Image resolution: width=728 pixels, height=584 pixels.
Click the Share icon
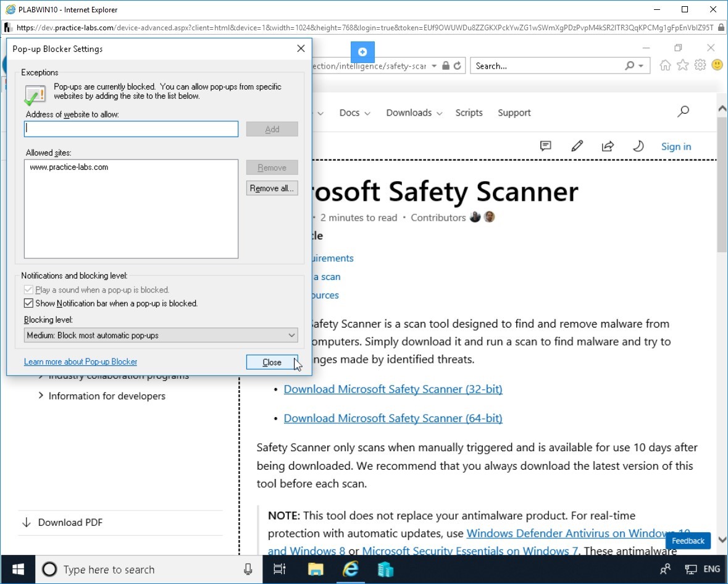(x=608, y=146)
